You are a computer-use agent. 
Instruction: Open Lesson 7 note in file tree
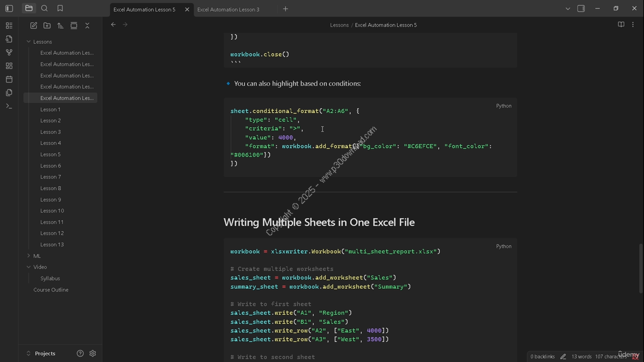50,177
